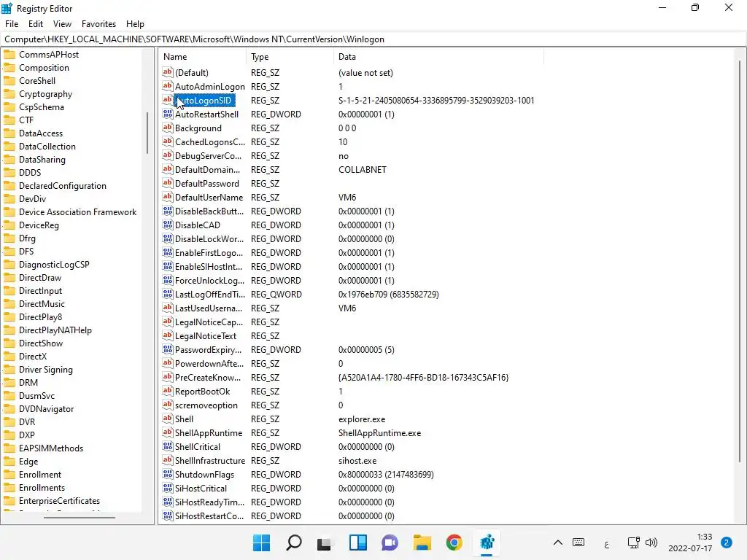Viewport: 747px width, 560px height.
Task: Select the scremoveoption value
Action: 206,405
